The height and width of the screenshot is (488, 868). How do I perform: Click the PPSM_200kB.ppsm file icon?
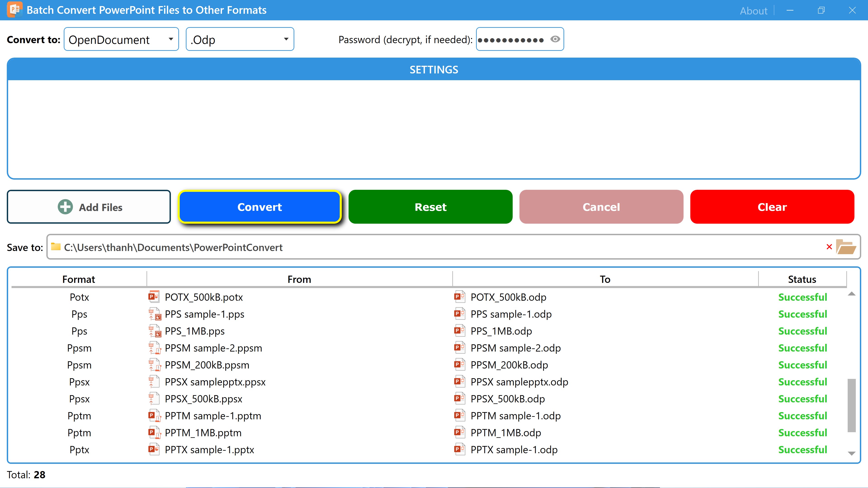tap(155, 365)
